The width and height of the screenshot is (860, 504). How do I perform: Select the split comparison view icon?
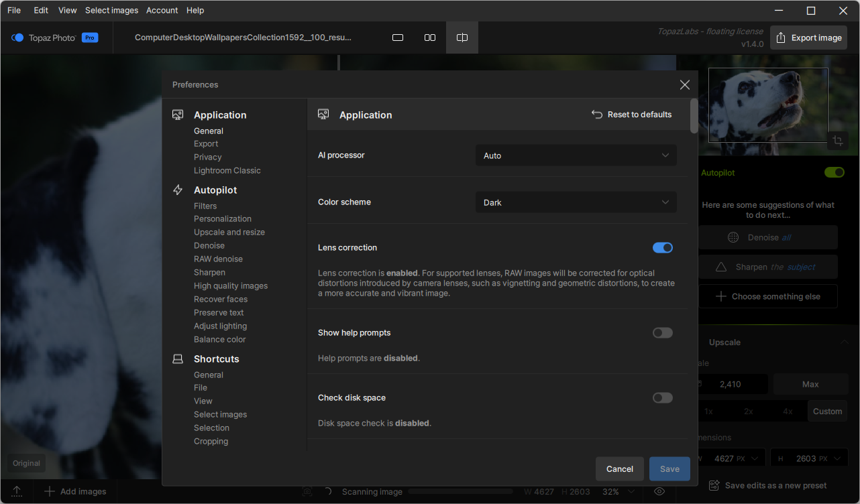tap(462, 38)
